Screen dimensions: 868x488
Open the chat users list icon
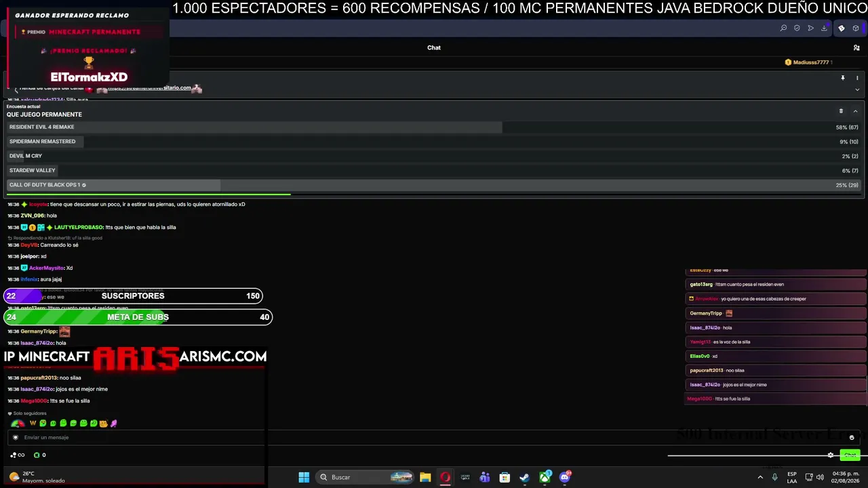[x=856, y=47]
